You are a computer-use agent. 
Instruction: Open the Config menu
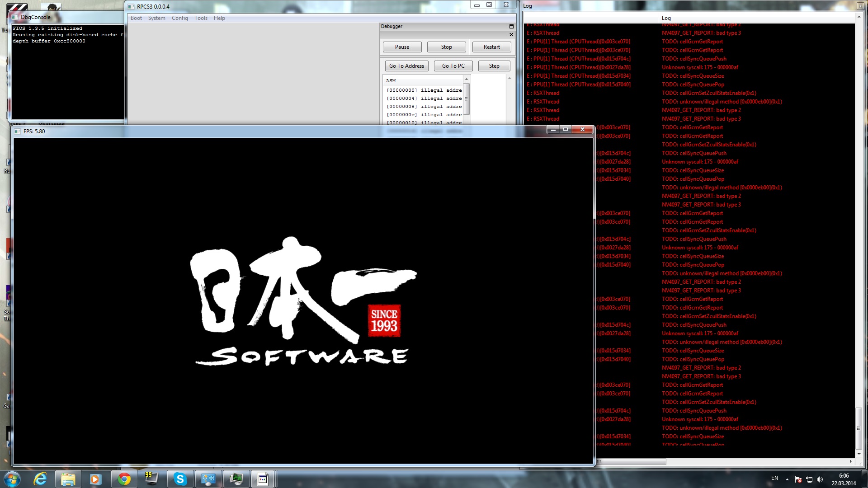[179, 18]
